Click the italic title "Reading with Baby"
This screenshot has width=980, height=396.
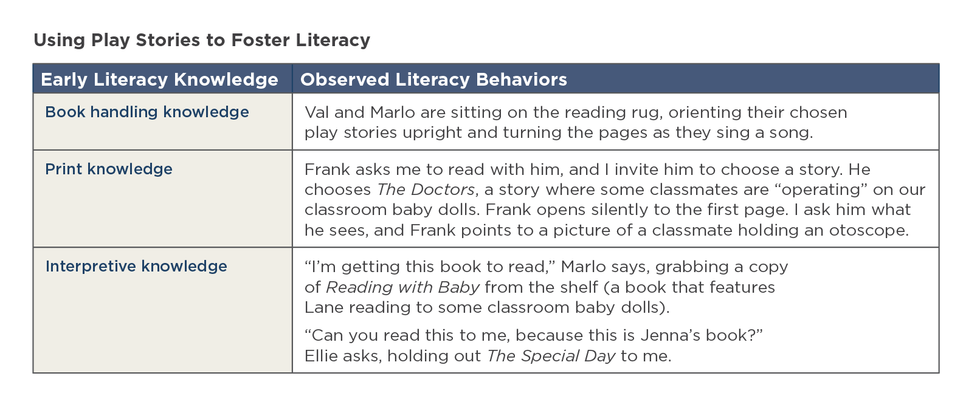point(402,287)
